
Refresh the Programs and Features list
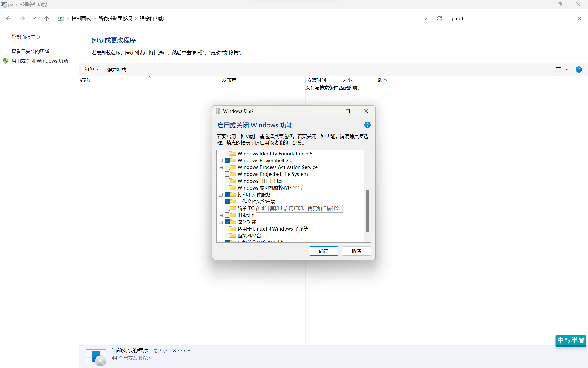pyautogui.click(x=439, y=18)
